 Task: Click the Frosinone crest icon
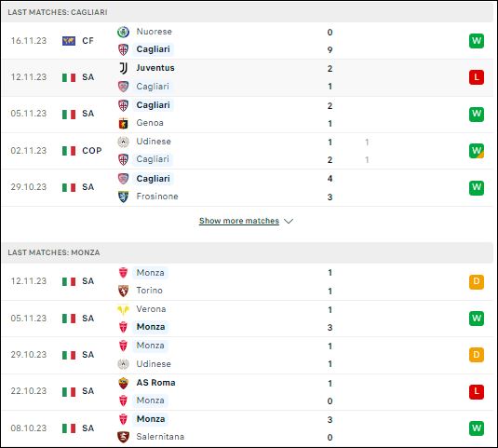pyautogui.click(x=123, y=197)
